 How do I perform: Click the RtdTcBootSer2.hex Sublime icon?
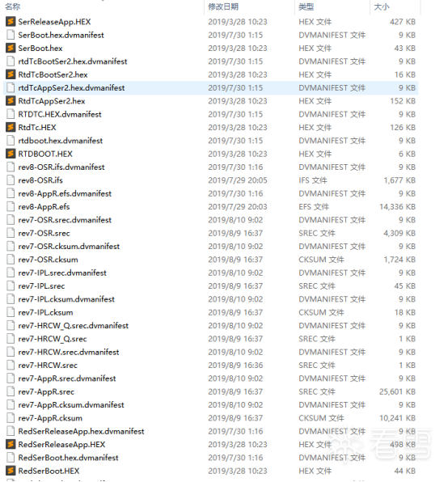11,74
